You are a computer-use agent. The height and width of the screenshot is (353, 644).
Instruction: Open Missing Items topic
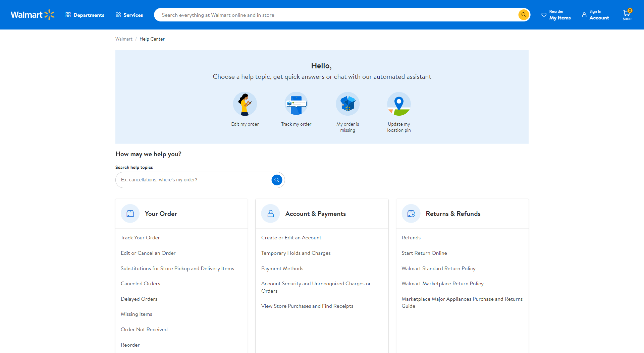[x=137, y=314]
